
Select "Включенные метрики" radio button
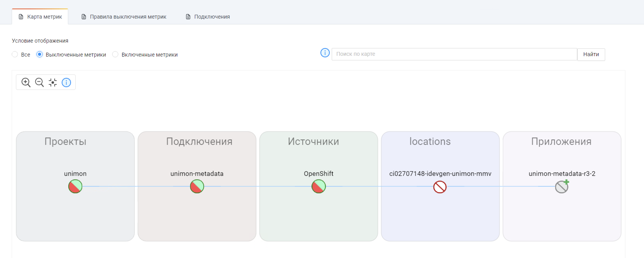pyautogui.click(x=115, y=54)
